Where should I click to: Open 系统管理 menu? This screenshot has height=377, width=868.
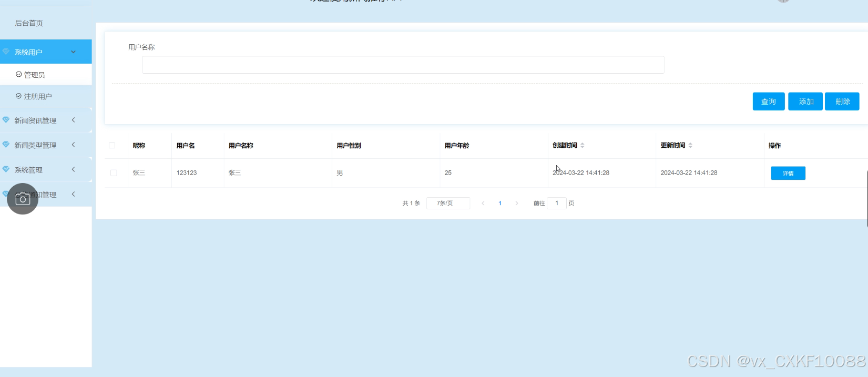pos(46,170)
